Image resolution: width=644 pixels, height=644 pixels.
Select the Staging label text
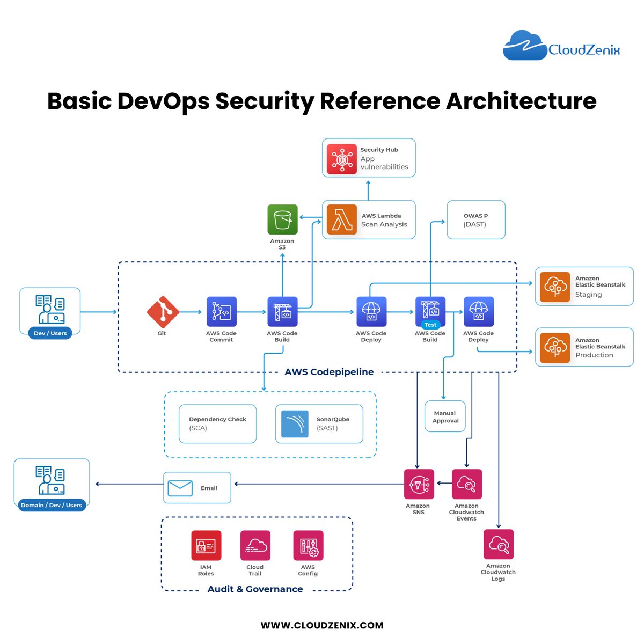click(588, 295)
